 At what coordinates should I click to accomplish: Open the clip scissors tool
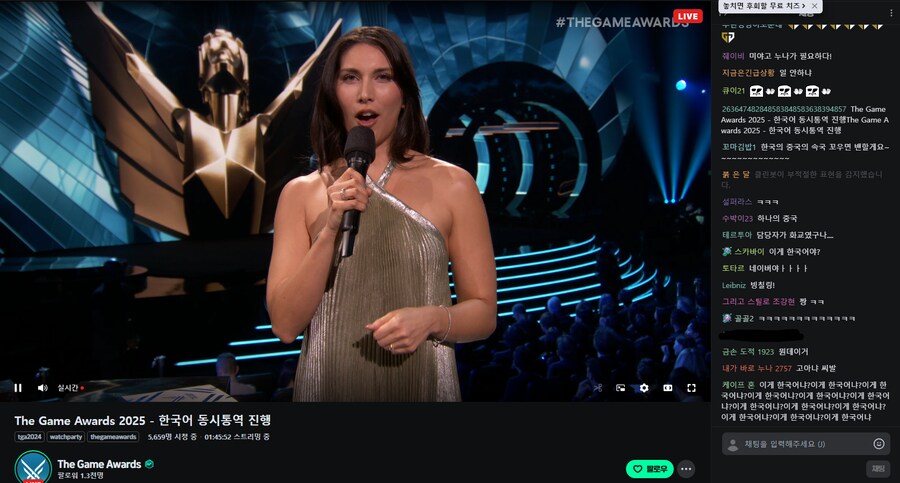tap(598, 388)
